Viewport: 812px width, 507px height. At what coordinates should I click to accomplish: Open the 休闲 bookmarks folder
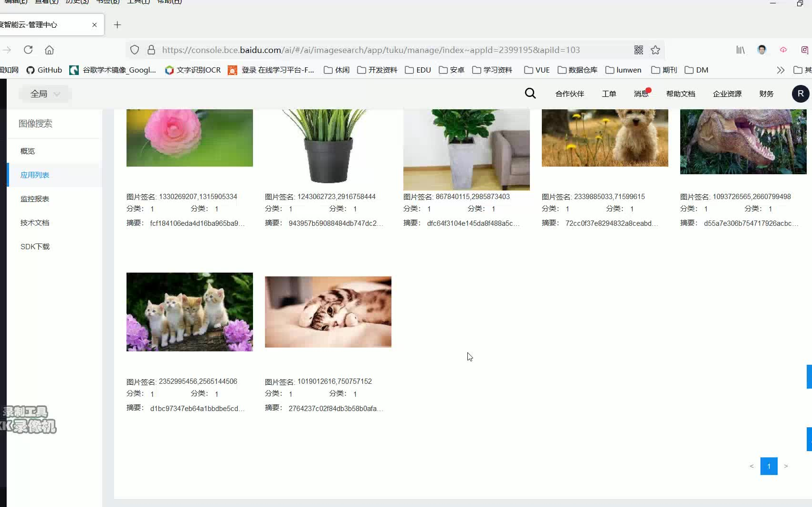[337, 70]
